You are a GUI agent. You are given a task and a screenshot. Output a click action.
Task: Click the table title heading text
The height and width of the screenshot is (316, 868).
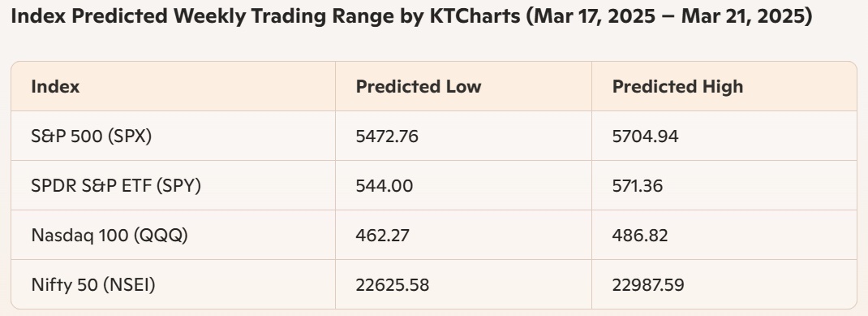pos(411,16)
